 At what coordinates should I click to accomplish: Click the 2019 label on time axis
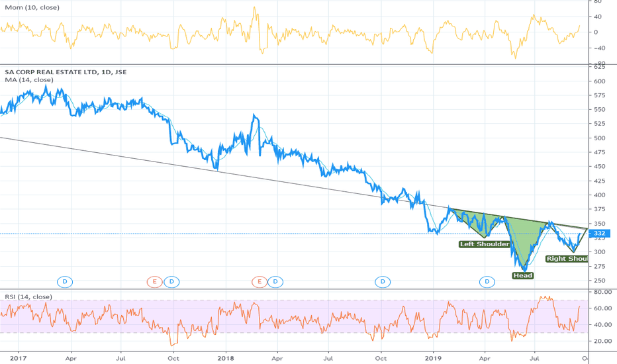(433, 359)
